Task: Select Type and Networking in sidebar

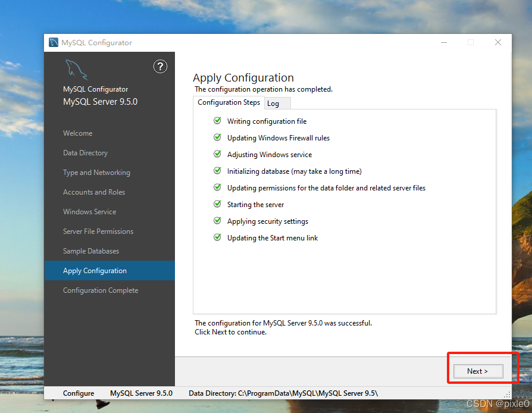Action: point(96,173)
